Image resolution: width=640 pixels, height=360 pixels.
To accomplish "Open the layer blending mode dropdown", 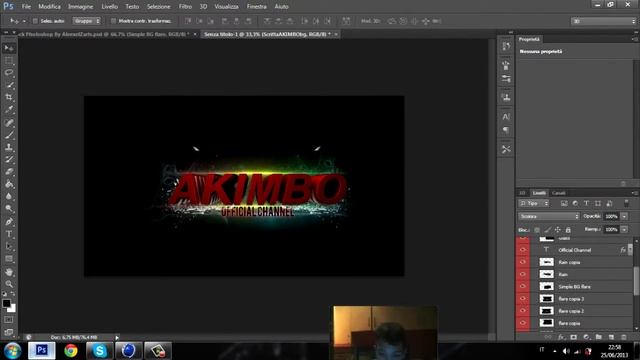I will tap(549, 216).
